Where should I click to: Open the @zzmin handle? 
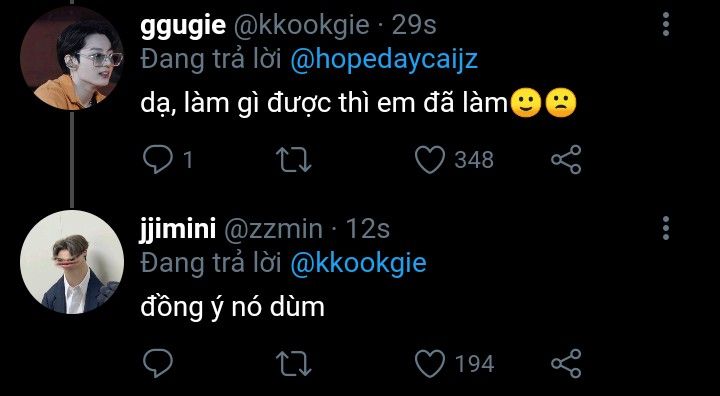click(273, 229)
